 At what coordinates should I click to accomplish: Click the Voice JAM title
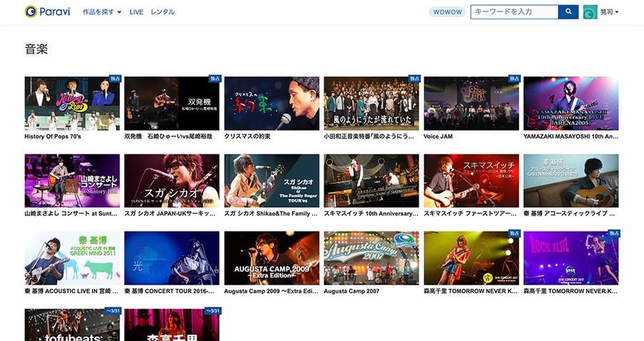438,137
